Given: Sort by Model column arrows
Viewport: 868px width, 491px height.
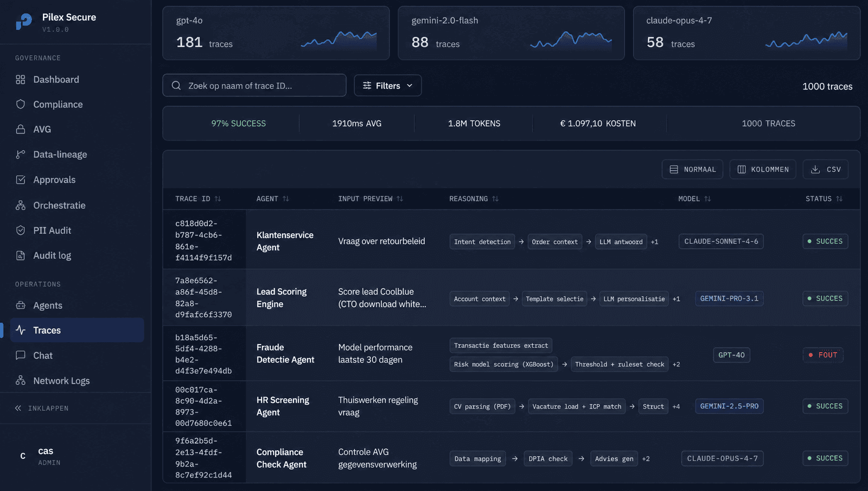Looking at the screenshot, I should (x=707, y=199).
